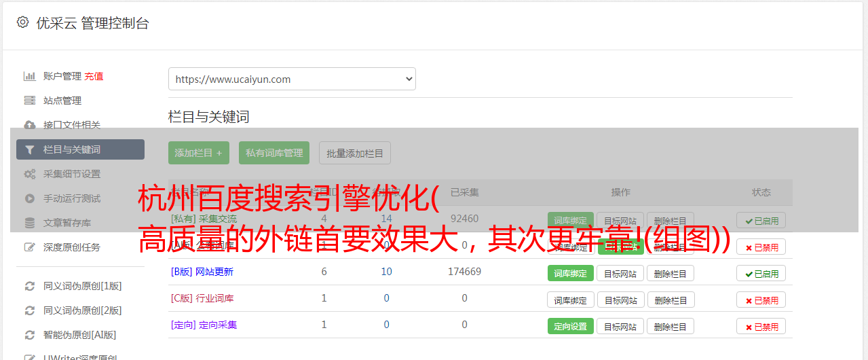Click the 添加栏目 + button
This screenshot has width=868, height=360.
click(199, 153)
